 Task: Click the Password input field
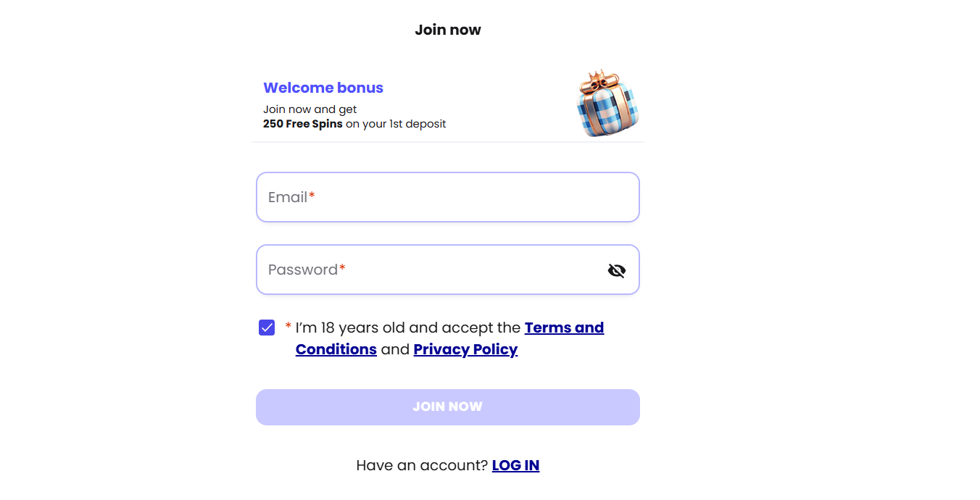[x=435, y=269]
